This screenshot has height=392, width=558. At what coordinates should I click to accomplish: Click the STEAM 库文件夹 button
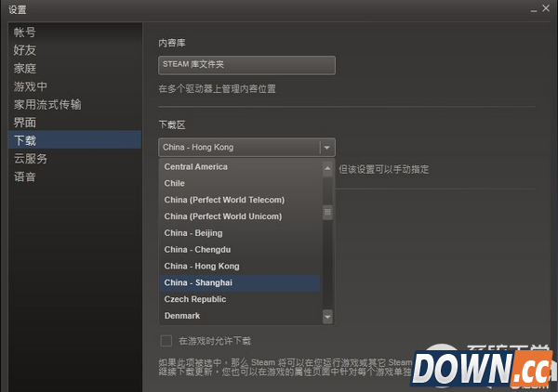point(246,65)
